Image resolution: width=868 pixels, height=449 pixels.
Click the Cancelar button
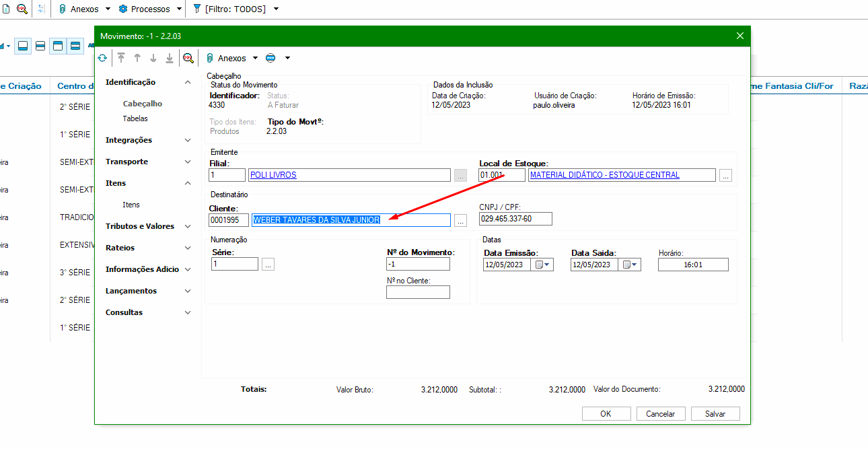click(x=660, y=414)
